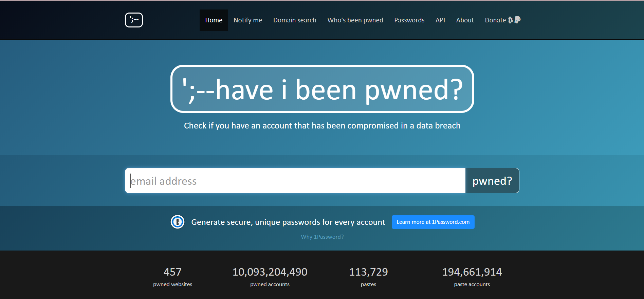Click the large have i been pwned? banner
The height and width of the screenshot is (299, 644).
point(322,89)
